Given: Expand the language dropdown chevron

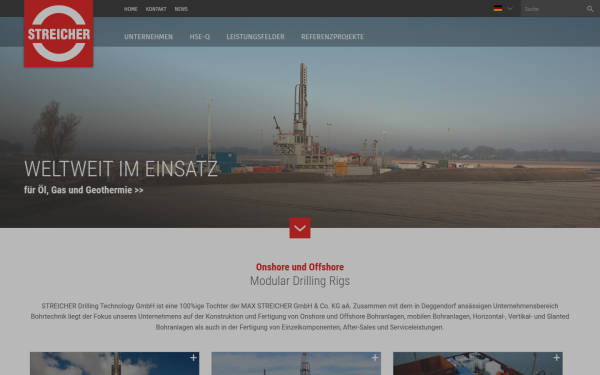Looking at the screenshot, I should [x=510, y=8].
